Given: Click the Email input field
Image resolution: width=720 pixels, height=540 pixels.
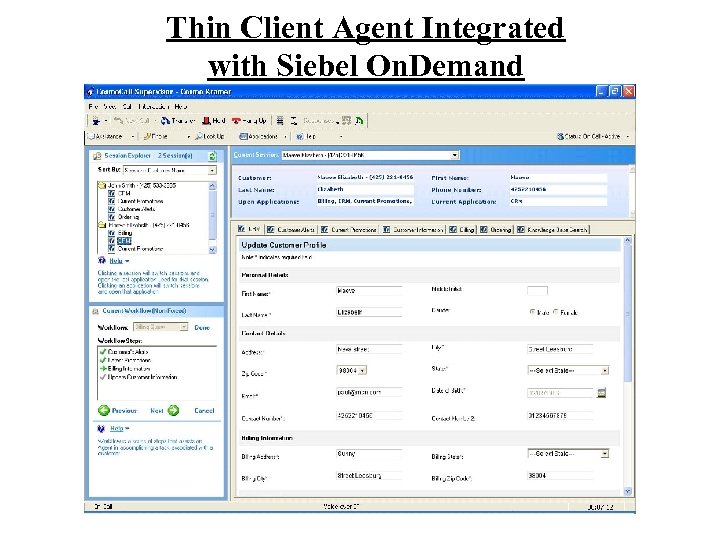Looking at the screenshot, I should point(369,393).
